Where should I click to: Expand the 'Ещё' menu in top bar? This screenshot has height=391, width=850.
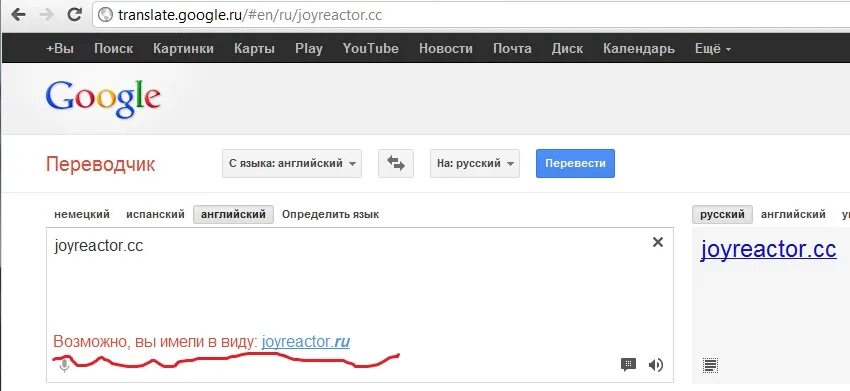pos(713,48)
